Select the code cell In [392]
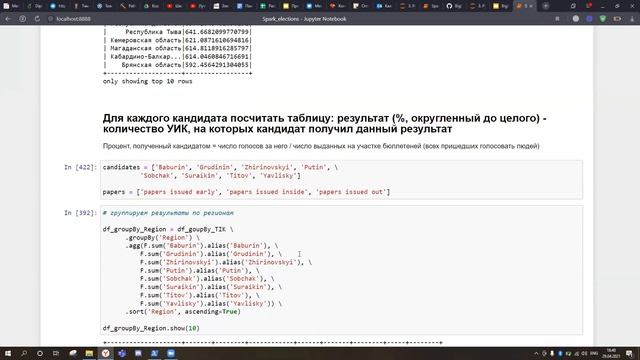 (341, 271)
